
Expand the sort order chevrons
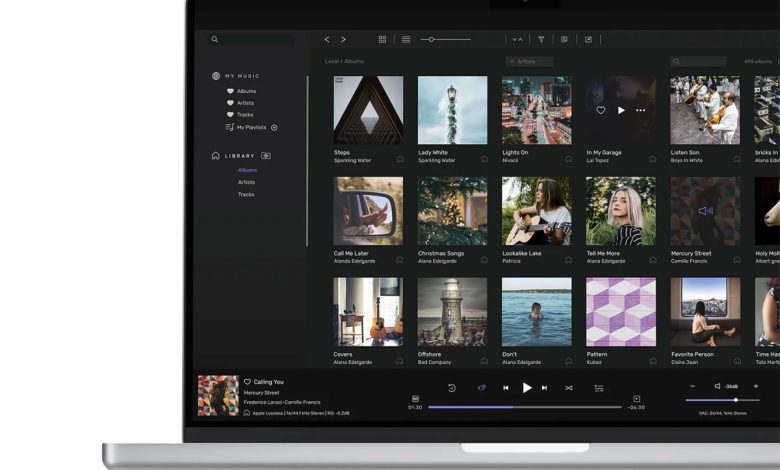click(517, 40)
